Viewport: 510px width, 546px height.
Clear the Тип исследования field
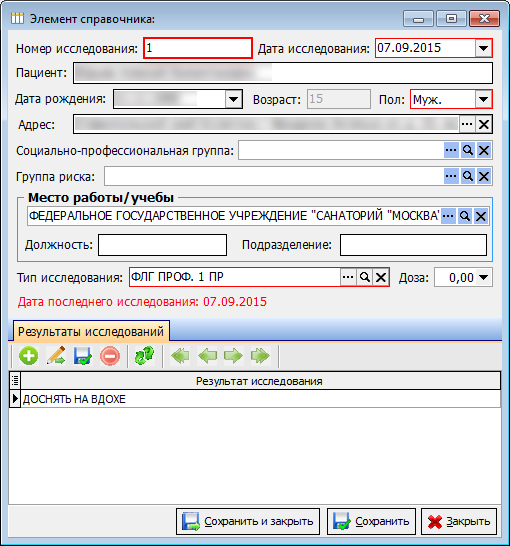point(381,278)
